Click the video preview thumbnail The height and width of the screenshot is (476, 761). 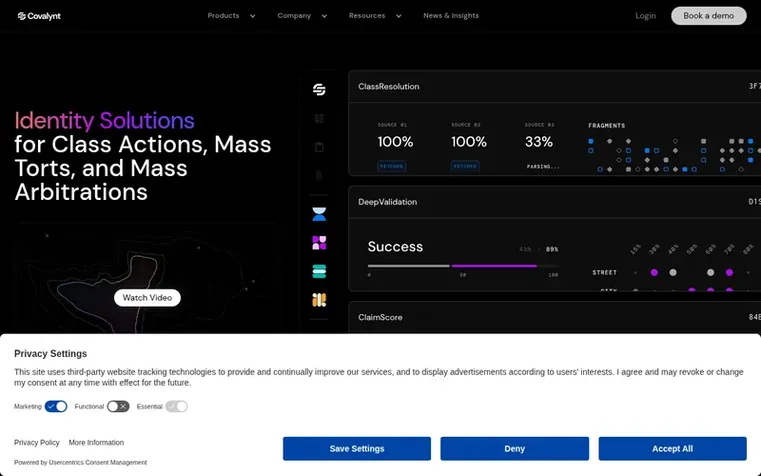(146, 278)
